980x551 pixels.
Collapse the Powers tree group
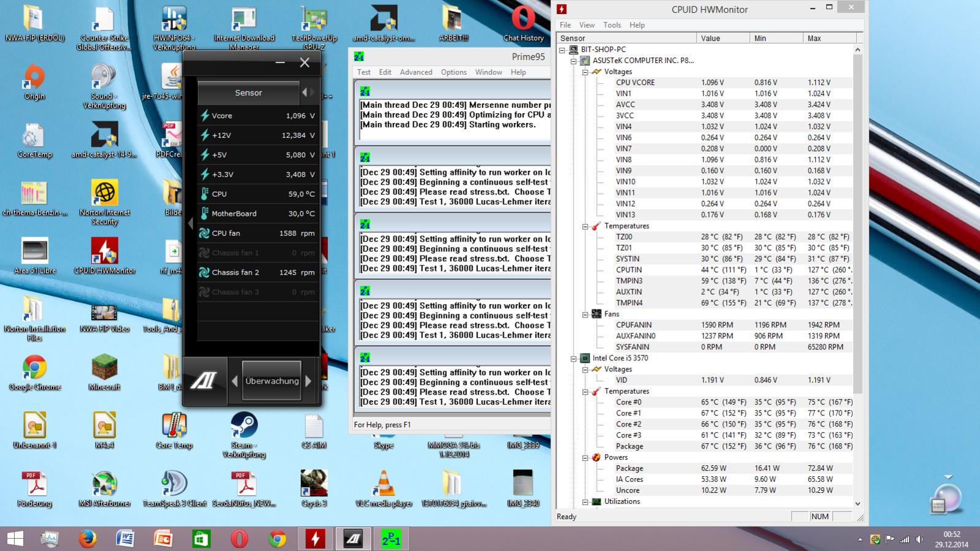(585, 458)
